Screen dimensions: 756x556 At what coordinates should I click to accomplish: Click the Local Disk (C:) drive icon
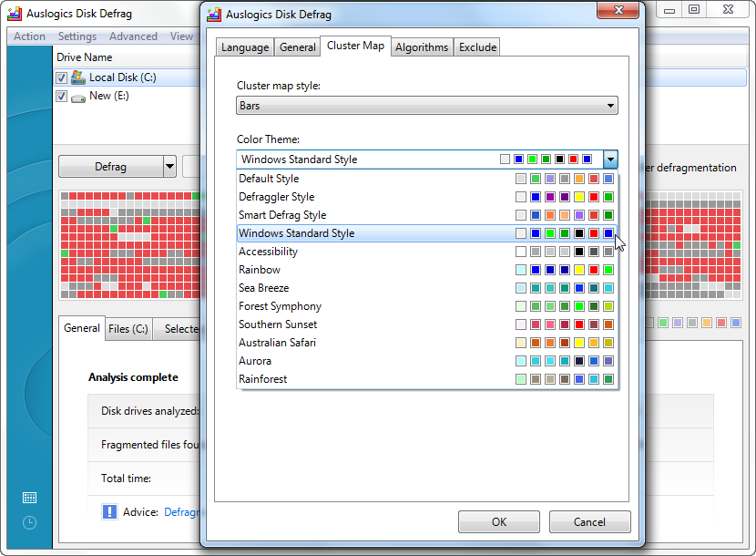pos(78,77)
